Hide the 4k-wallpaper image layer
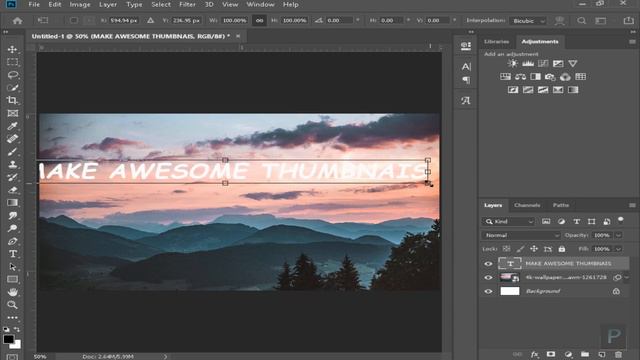Image resolution: width=640 pixels, height=360 pixels. coord(488,278)
